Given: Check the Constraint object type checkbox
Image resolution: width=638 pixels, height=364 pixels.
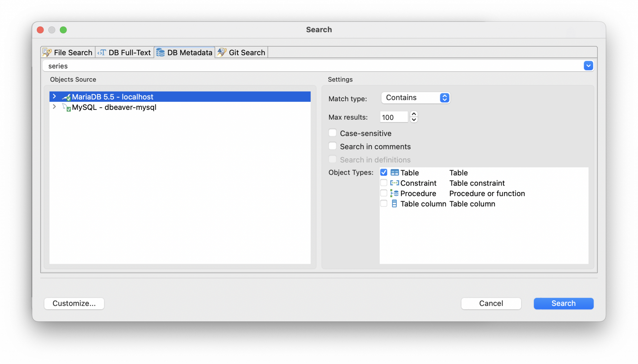Looking at the screenshot, I should pyautogui.click(x=384, y=183).
